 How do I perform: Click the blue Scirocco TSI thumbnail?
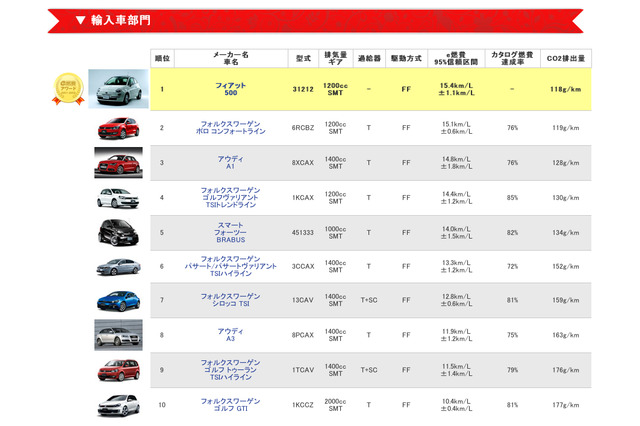(119, 300)
